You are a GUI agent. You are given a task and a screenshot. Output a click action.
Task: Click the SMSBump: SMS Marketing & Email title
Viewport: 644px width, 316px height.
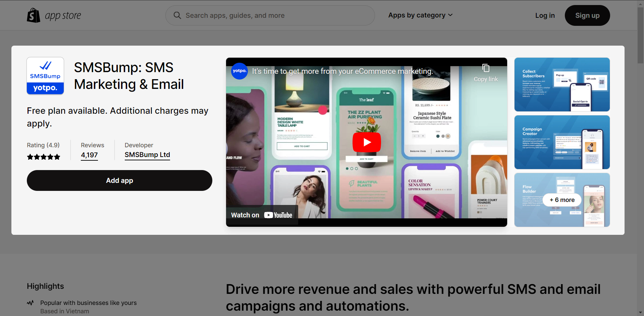[129, 76]
